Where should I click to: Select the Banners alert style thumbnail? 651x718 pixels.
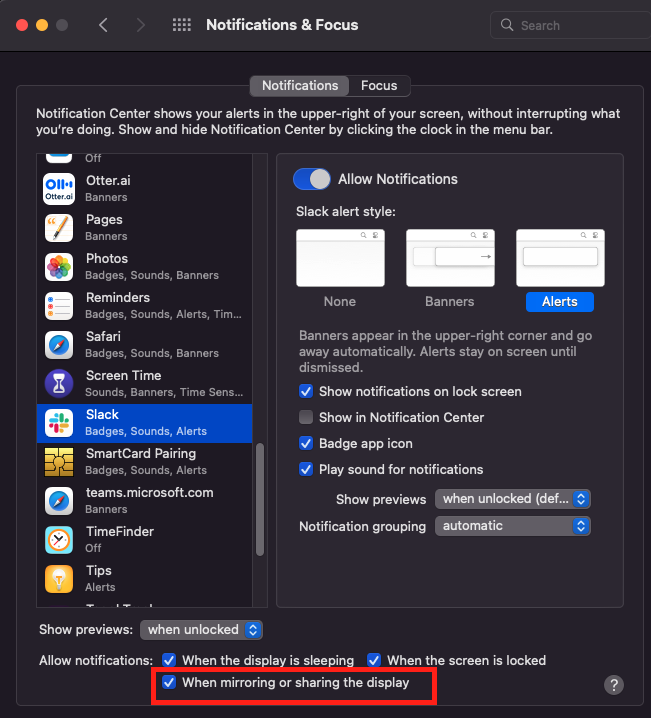coord(450,258)
